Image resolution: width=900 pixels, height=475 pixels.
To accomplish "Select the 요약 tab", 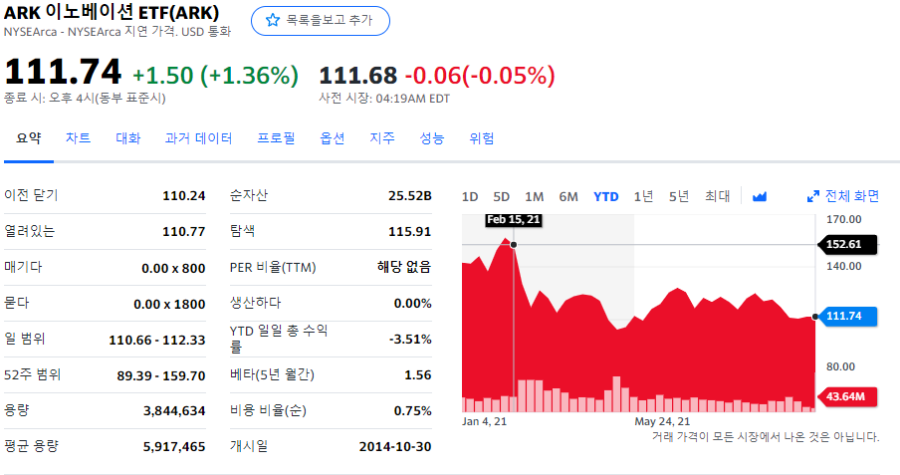I will [x=29, y=138].
